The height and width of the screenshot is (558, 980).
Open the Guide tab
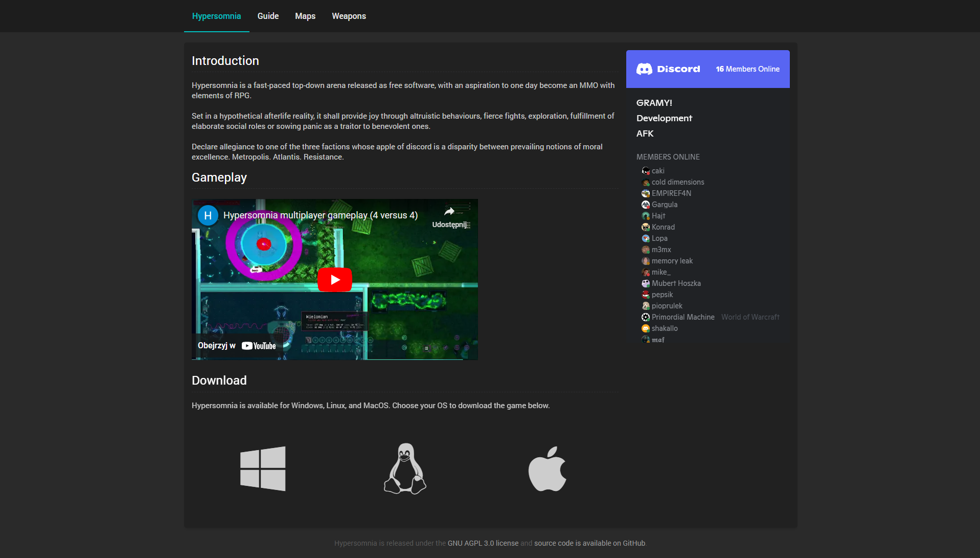pos(268,16)
